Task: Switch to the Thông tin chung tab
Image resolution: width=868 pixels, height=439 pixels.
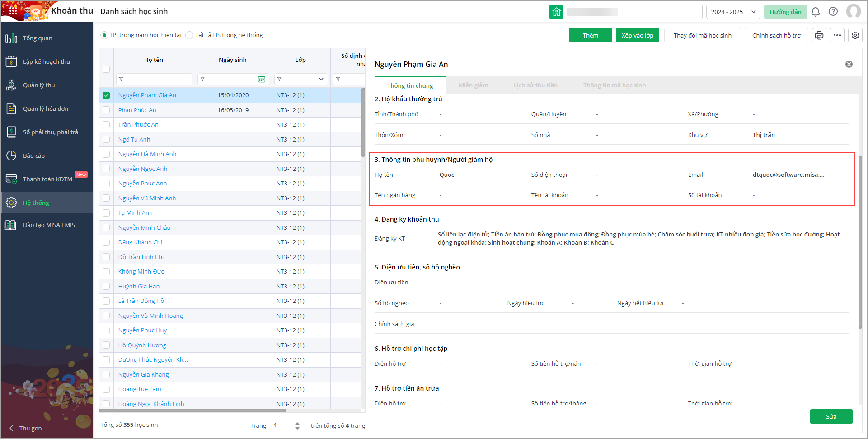Action: [410, 85]
